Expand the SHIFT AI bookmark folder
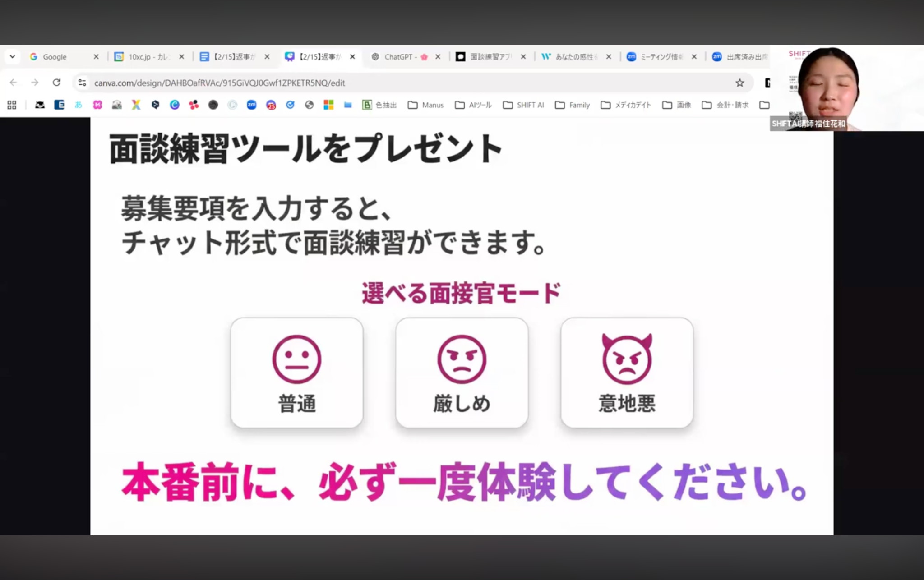Screen dimensions: 924x580 pyautogui.click(x=523, y=105)
